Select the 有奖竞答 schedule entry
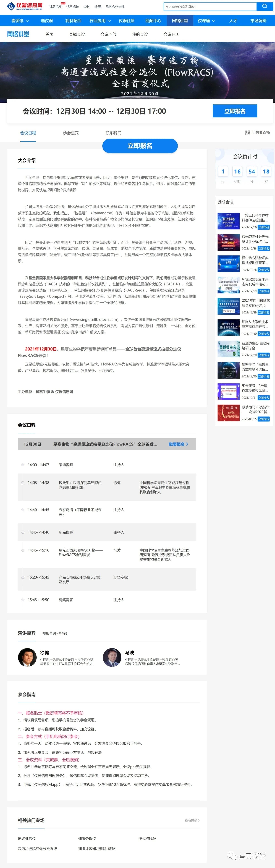The image size is (275, 868). 66,600
